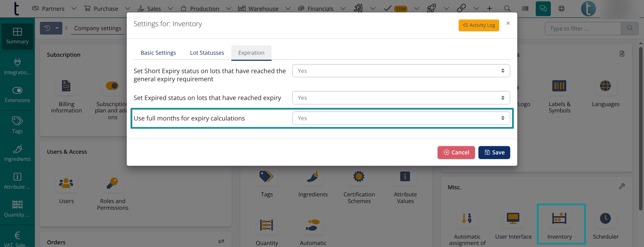Open the Languages globe tile
The width and height of the screenshot is (644, 247).
click(x=605, y=93)
